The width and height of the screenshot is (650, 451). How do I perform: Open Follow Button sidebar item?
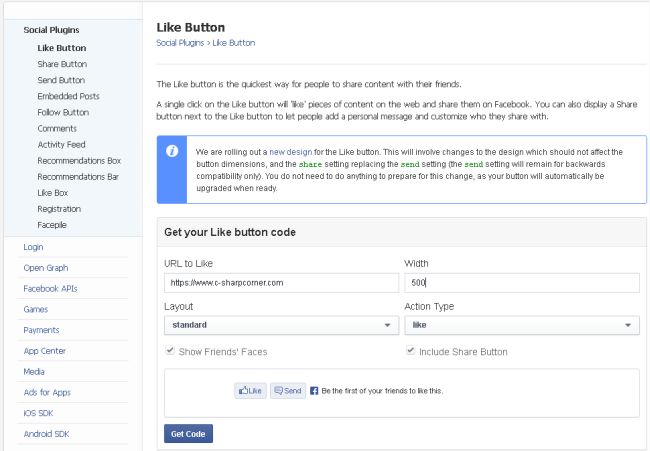[63, 112]
